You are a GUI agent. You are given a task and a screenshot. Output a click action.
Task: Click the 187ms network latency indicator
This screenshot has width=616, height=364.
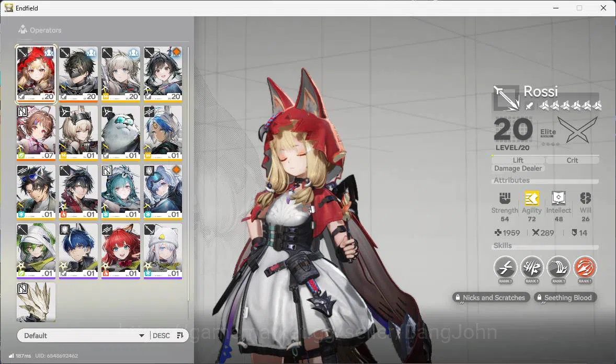[x=20, y=356]
